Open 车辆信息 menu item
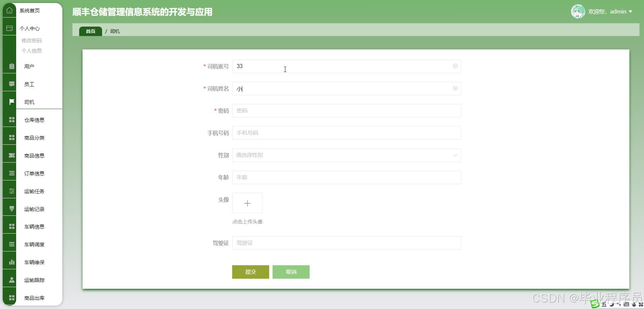644x309 pixels. click(34, 227)
